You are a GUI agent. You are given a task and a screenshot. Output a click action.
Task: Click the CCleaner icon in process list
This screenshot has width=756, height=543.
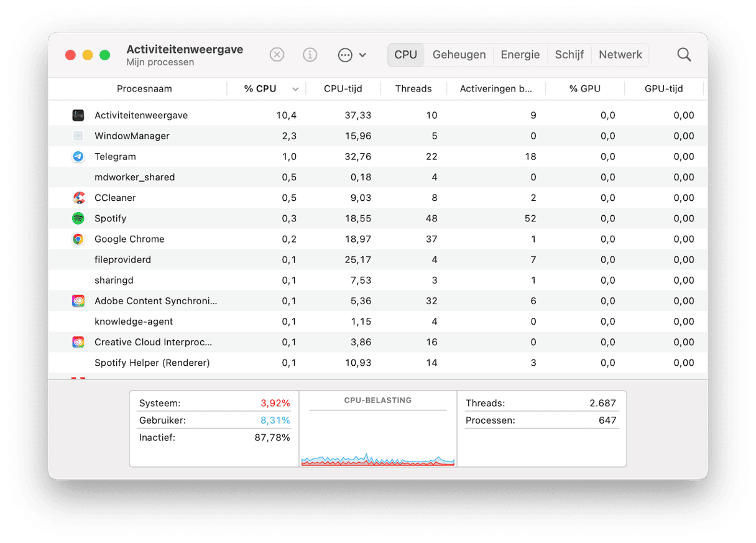point(78,198)
